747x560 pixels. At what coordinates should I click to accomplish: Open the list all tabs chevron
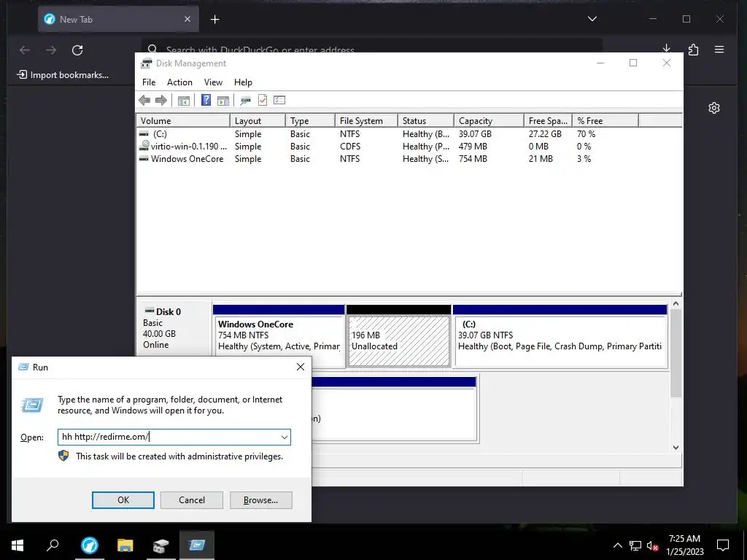(592, 19)
